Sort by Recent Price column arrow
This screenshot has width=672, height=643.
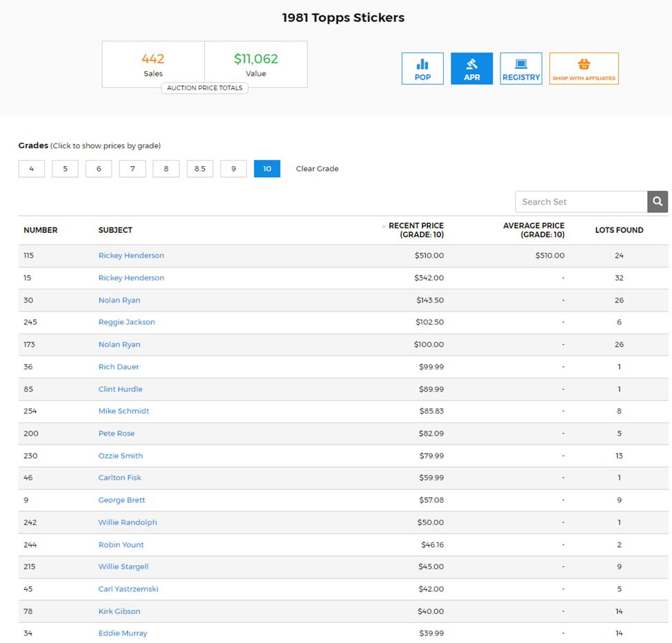(384, 226)
